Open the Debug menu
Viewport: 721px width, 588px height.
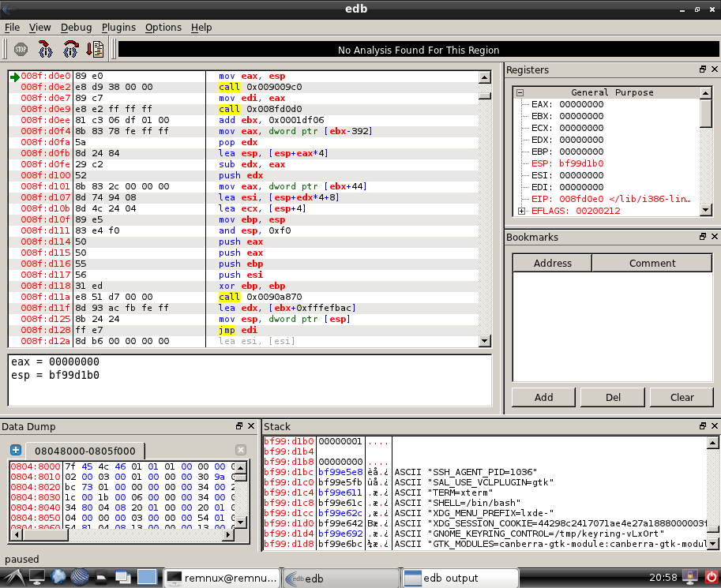(76, 27)
